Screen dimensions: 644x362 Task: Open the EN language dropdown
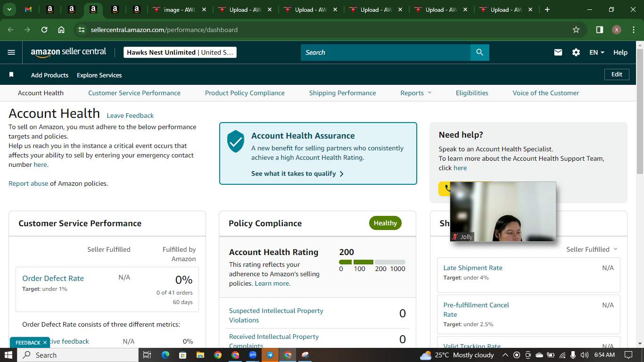click(597, 52)
